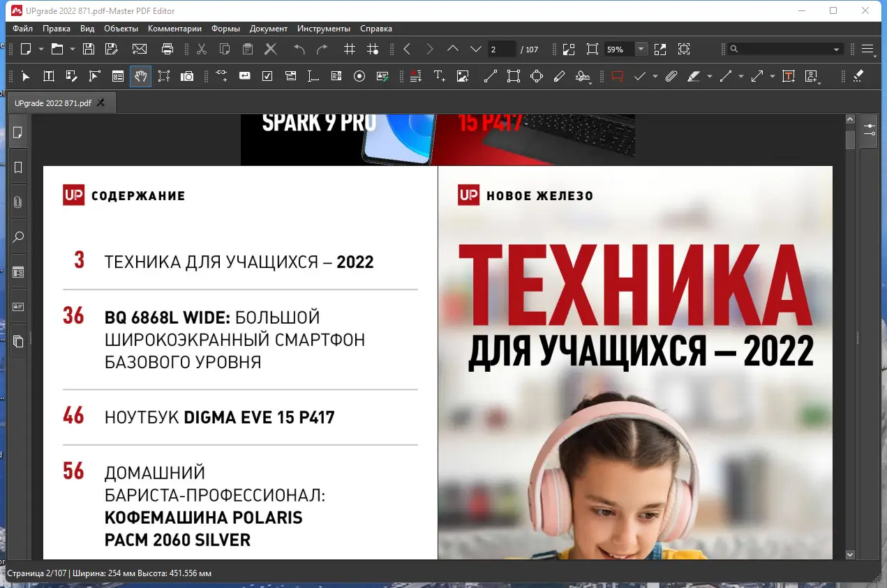This screenshot has height=588, width=887.
Task: Choose the paperclip Attach File tool
Action: click(671, 77)
